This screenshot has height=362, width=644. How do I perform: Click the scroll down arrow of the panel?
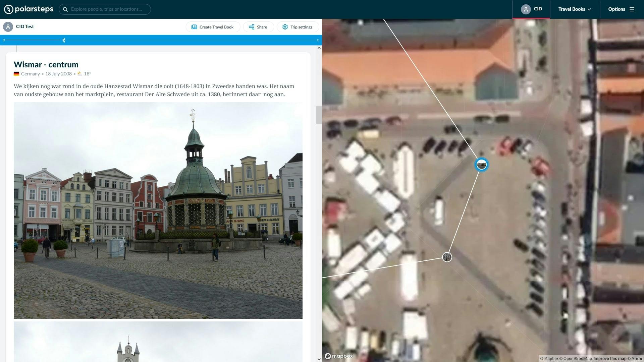click(x=319, y=359)
